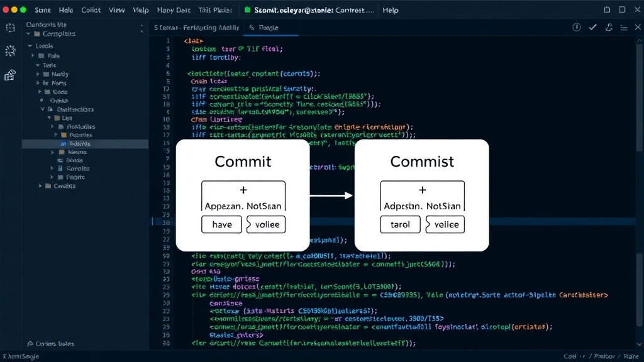Expand the Resloities folder
The height and width of the screenshot is (362, 644).
[53, 127]
